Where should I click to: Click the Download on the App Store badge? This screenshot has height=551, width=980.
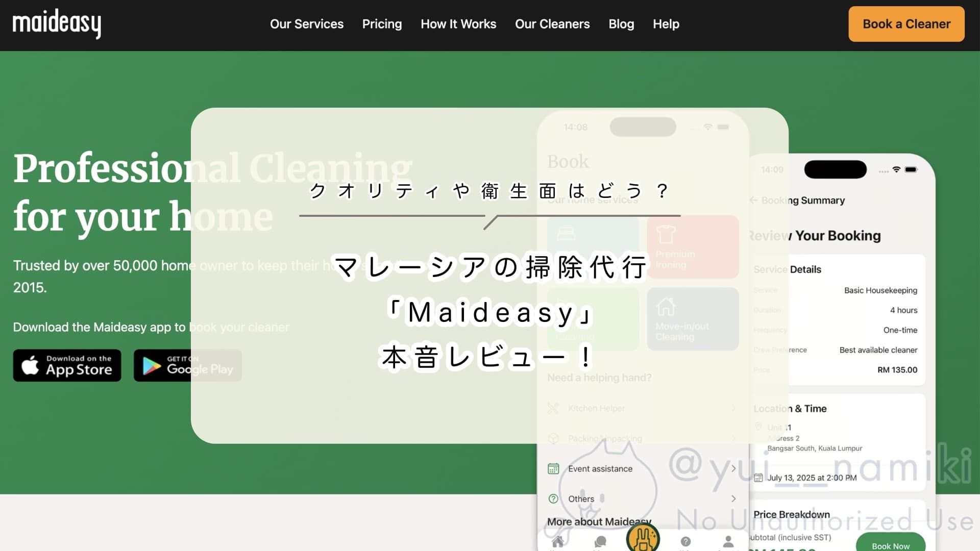(x=67, y=365)
